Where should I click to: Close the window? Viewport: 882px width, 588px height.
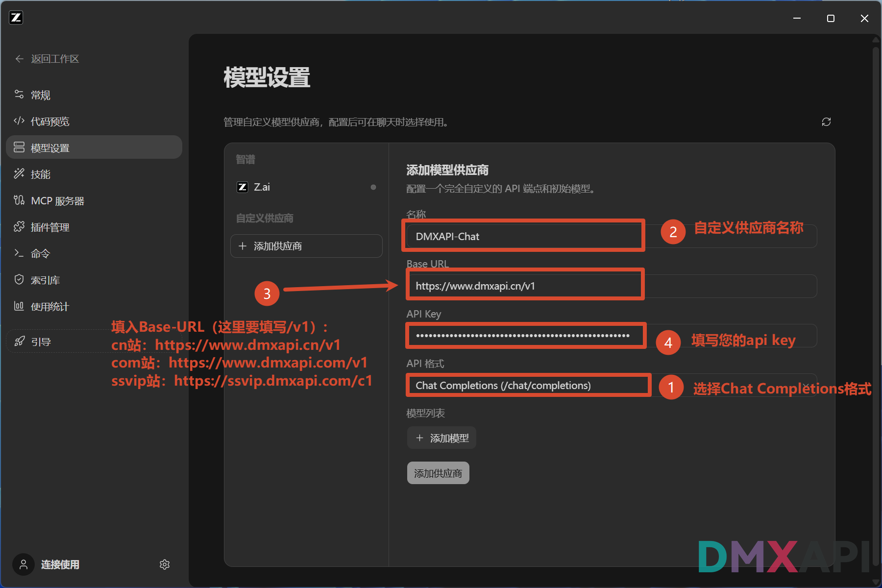click(864, 18)
